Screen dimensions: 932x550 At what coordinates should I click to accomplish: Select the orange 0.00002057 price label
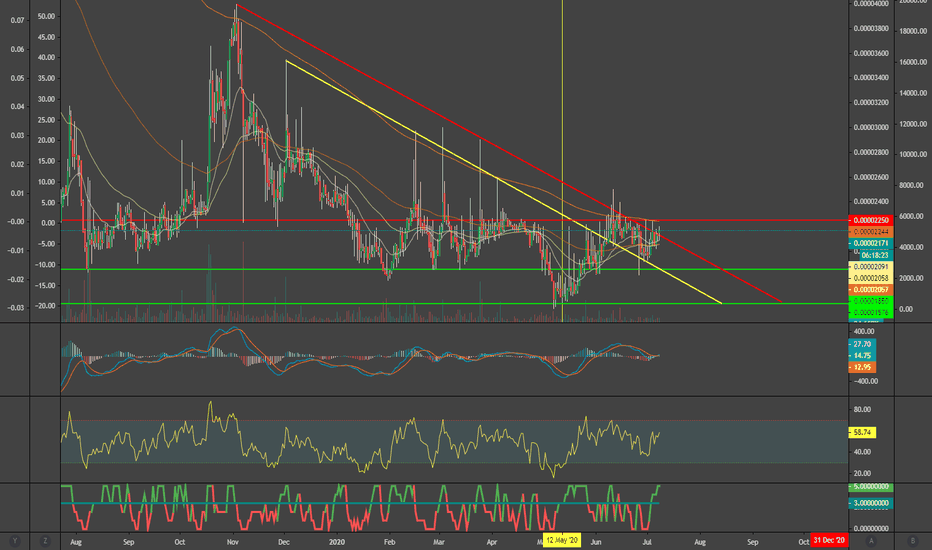coord(871,290)
